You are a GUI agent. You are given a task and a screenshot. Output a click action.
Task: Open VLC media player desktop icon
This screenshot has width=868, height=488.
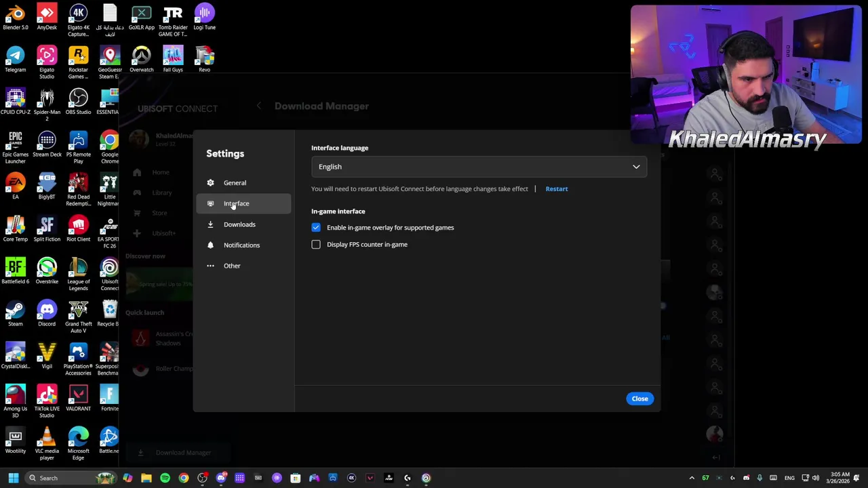pos(47,443)
